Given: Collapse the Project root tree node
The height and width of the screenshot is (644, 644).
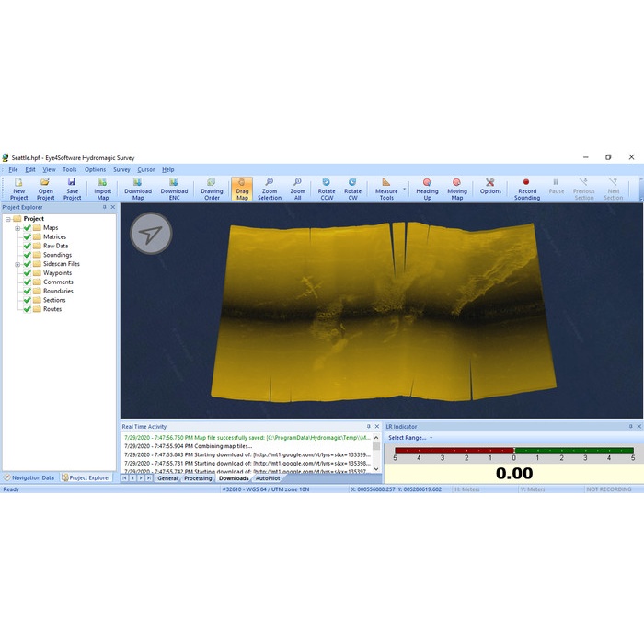Looking at the screenshot, I should (7, 219).
